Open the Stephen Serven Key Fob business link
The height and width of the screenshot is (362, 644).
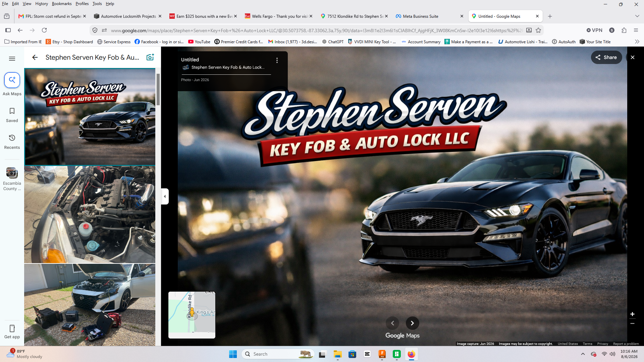click(x=228, y=67)
